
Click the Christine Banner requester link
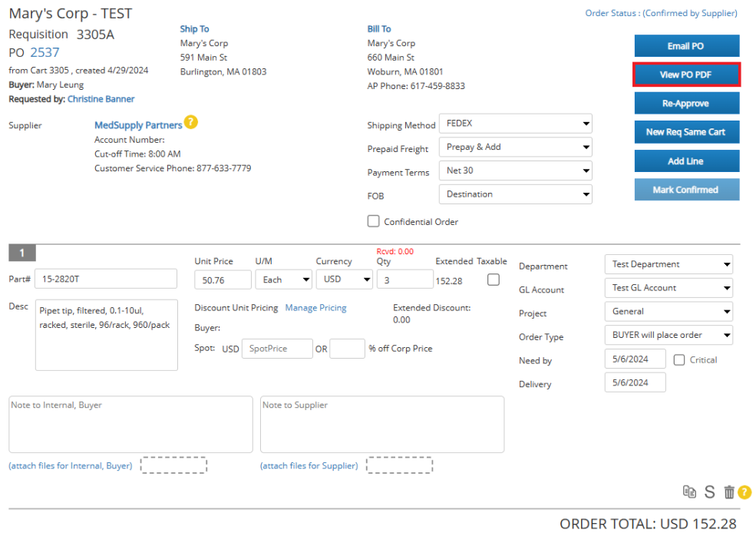[101, 98]
